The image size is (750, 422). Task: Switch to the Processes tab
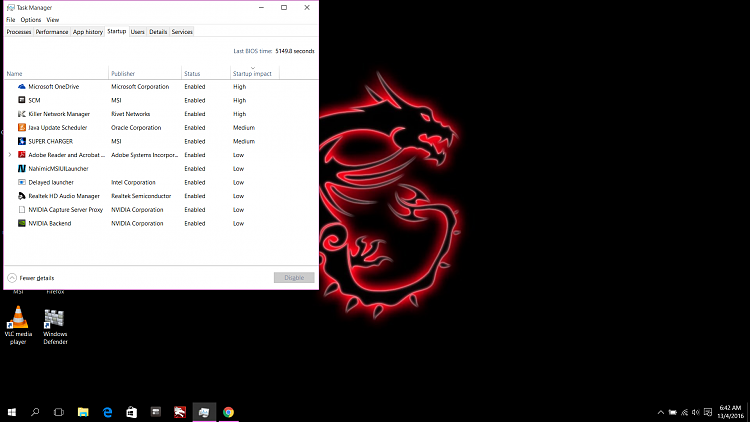tap(19, 32)
